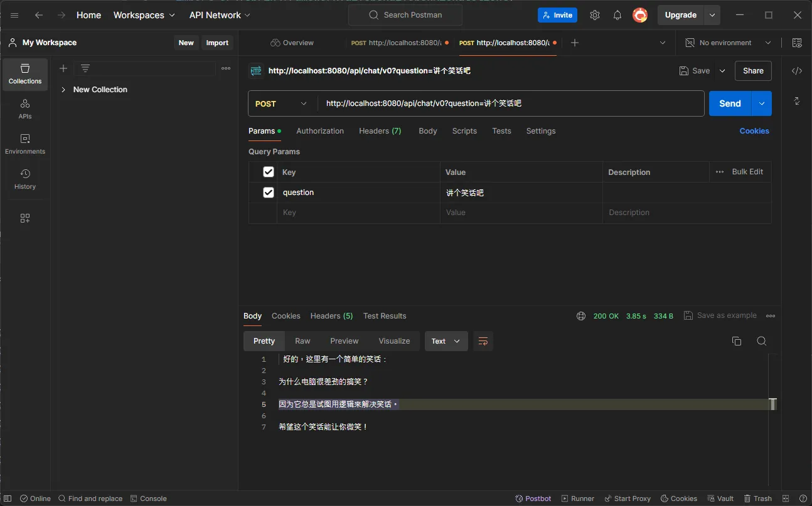
Task: Open the History sidebar panel
Action: point(25,179)
